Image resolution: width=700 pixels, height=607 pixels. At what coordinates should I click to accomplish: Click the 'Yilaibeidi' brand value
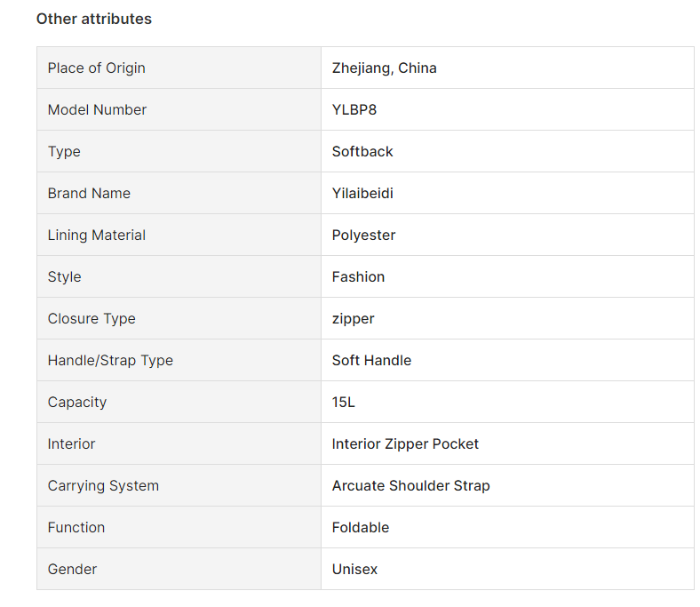362,194
